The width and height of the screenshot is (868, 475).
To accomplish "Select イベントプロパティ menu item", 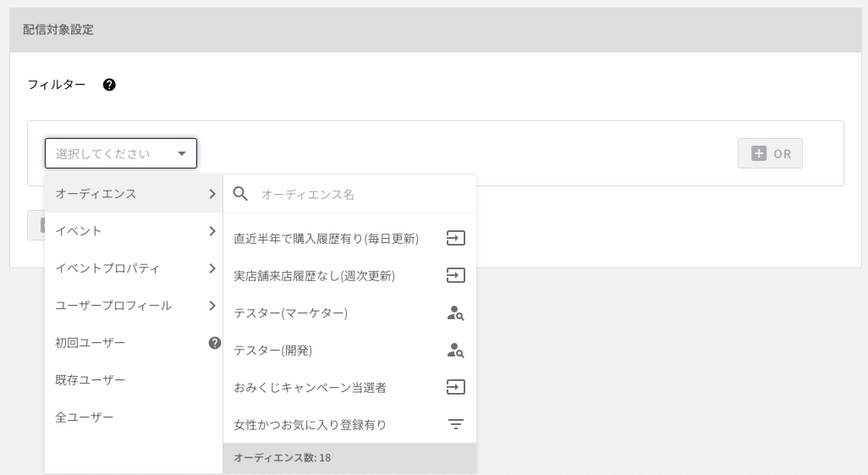I will 134,268.
